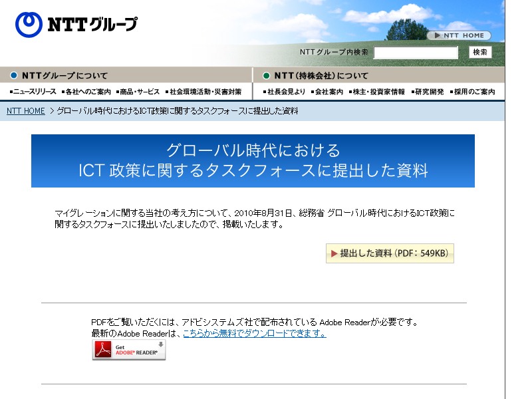Go to ニュースリリース menu item

(x=33, y=92)
